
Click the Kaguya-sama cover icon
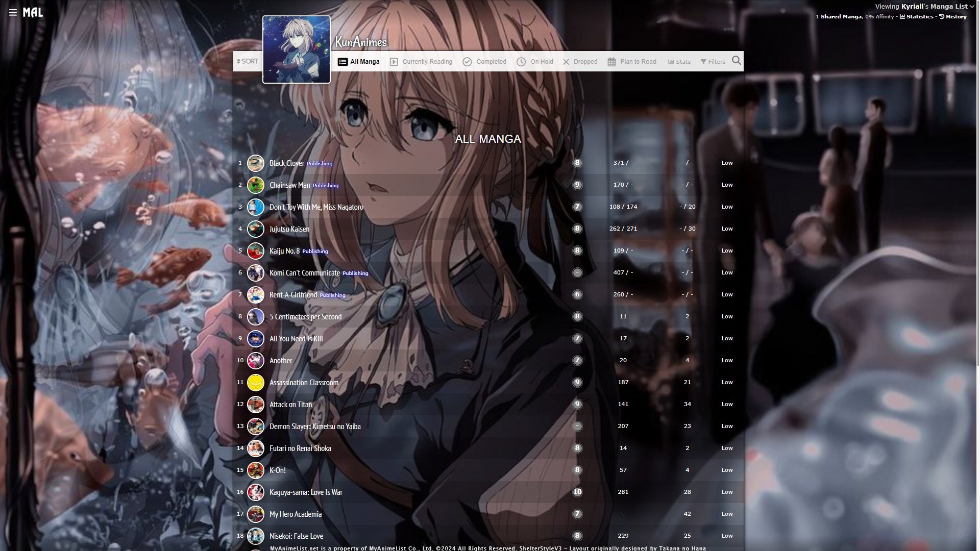point(255,492)
